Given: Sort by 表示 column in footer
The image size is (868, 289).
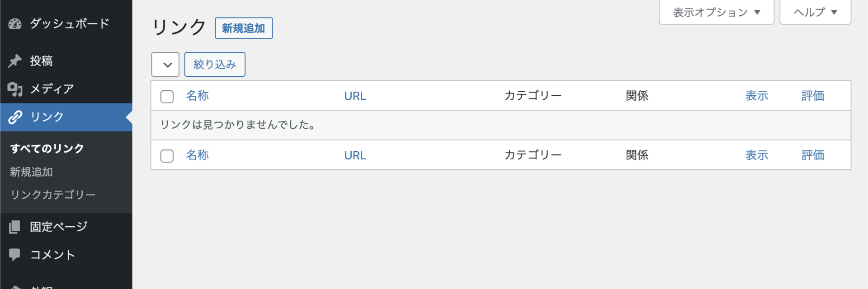Looking at the screenshot, I should click(x=757, y=155).
